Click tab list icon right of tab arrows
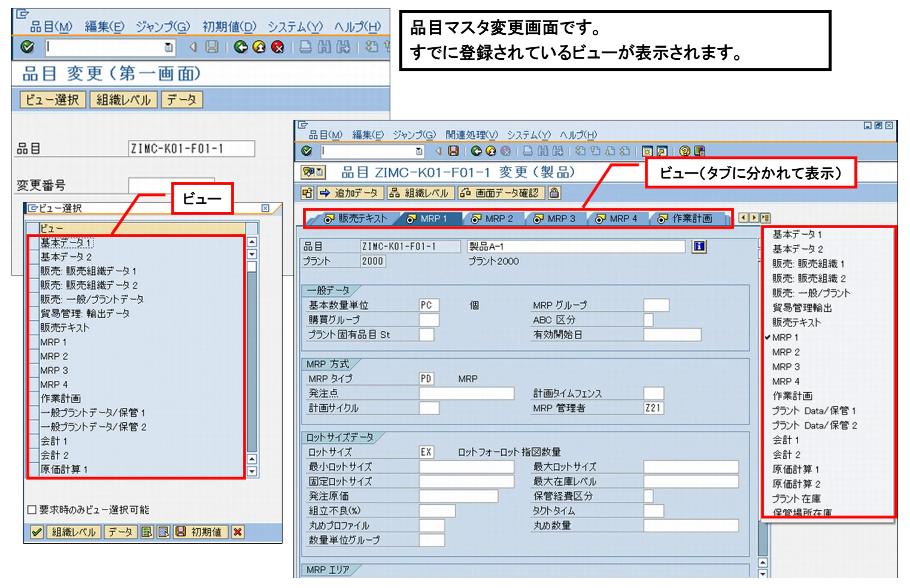 coord(765,218)
